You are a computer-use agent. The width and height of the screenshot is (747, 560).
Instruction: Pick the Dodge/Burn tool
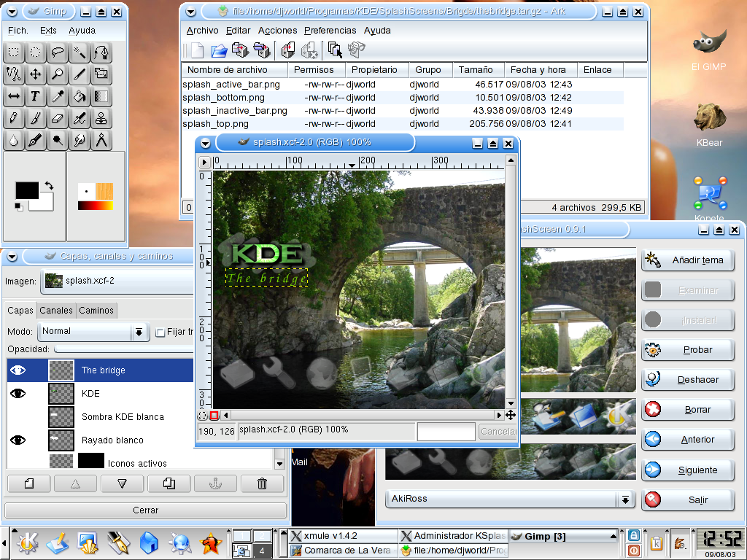[x=58, y=140]
